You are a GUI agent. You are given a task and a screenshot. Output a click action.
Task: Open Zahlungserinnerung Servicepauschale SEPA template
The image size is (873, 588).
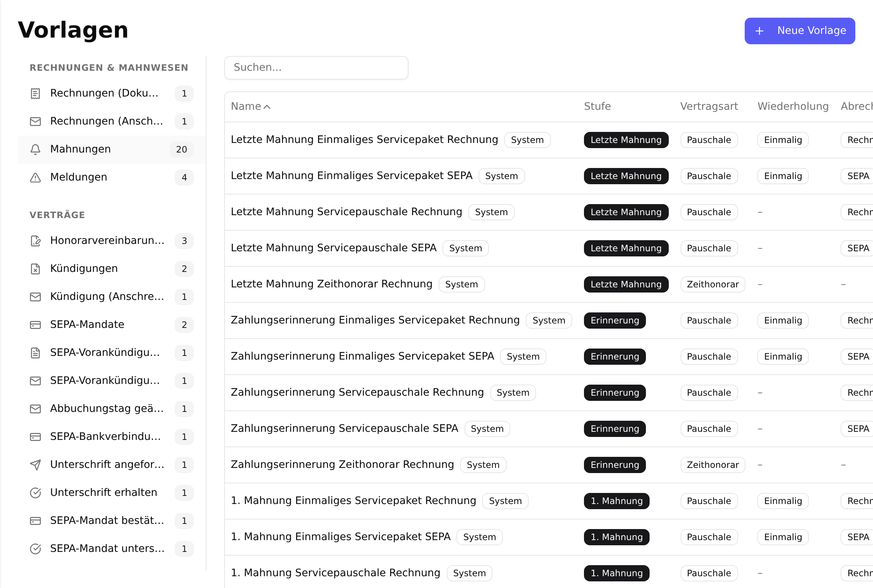click(x=344, y=428)
